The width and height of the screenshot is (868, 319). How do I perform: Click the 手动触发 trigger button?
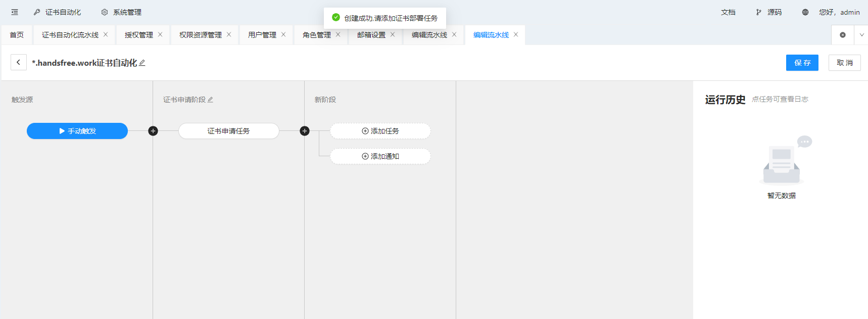[x=77, y=131]
